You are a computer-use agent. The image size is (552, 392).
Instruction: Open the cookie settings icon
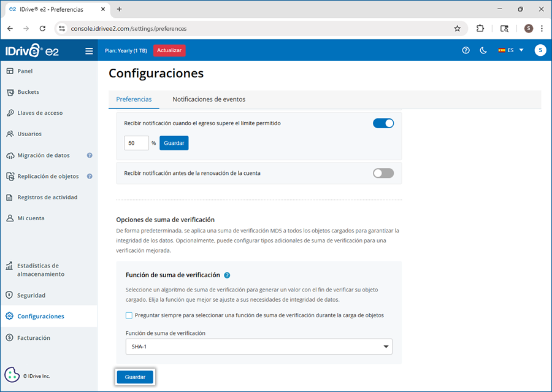coord(12,375)
